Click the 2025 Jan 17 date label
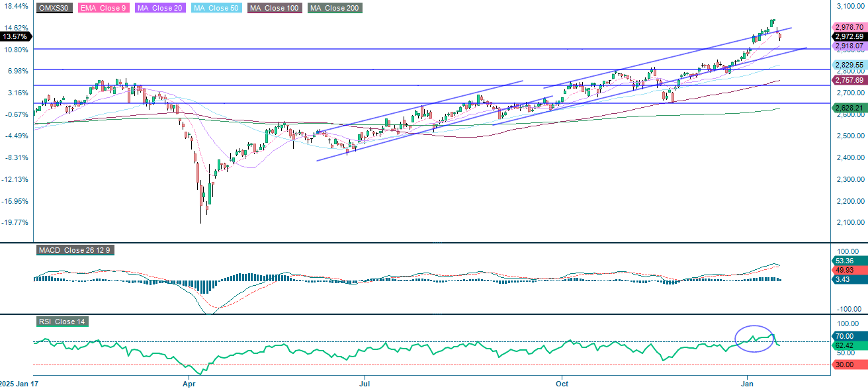Viewport: 868px width, 389px height. pos(20,382)
